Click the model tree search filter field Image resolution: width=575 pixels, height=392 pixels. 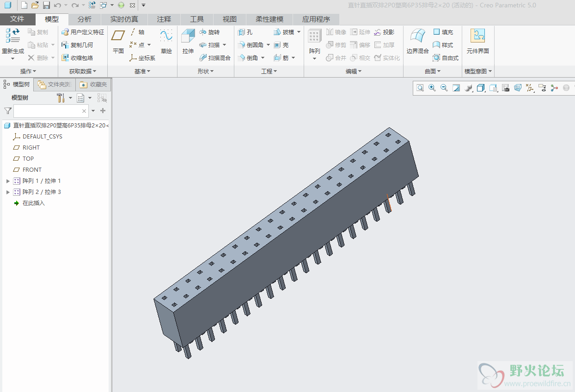pos(51,111)
